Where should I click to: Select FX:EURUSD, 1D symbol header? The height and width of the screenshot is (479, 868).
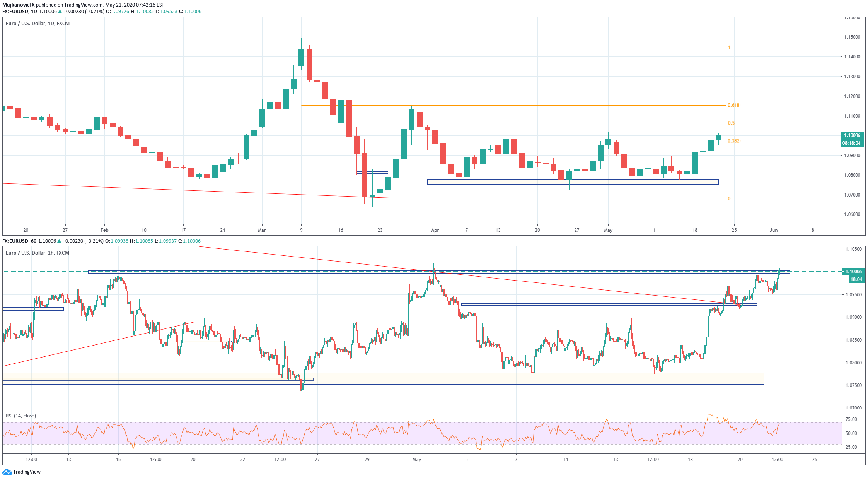pyautogui.click(x=19, y=12)
